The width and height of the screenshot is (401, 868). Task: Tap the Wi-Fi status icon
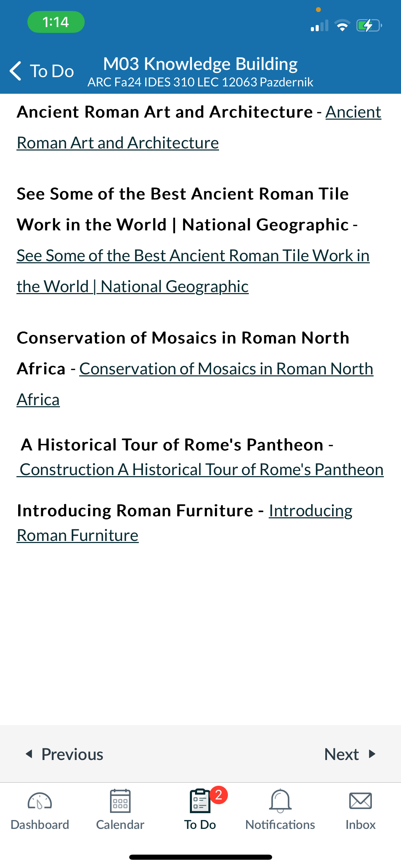[x=342, y=26]
